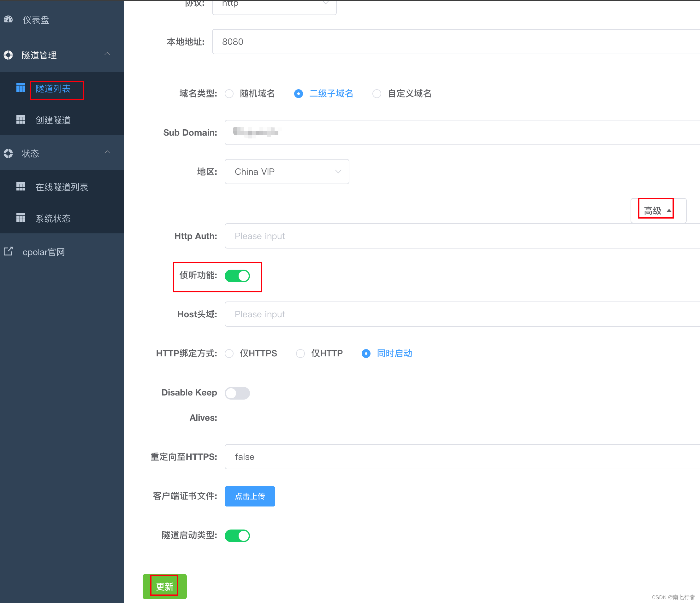The width and height of the screenshot is (700, 603).
Task: Click the tunnel management lifebuoy icon
Action: 8,55
